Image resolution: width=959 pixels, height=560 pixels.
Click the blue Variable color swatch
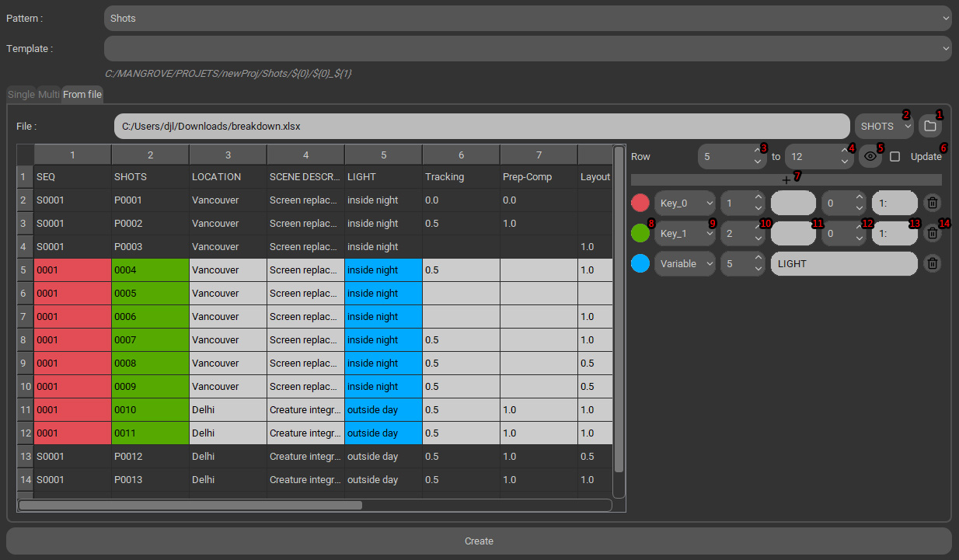tap(640, 263)
